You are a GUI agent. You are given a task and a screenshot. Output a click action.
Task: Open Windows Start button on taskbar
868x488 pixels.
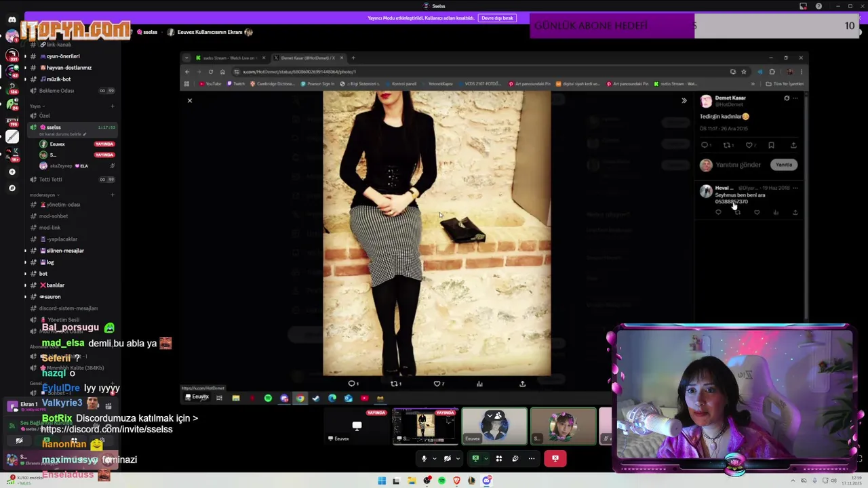382,481
